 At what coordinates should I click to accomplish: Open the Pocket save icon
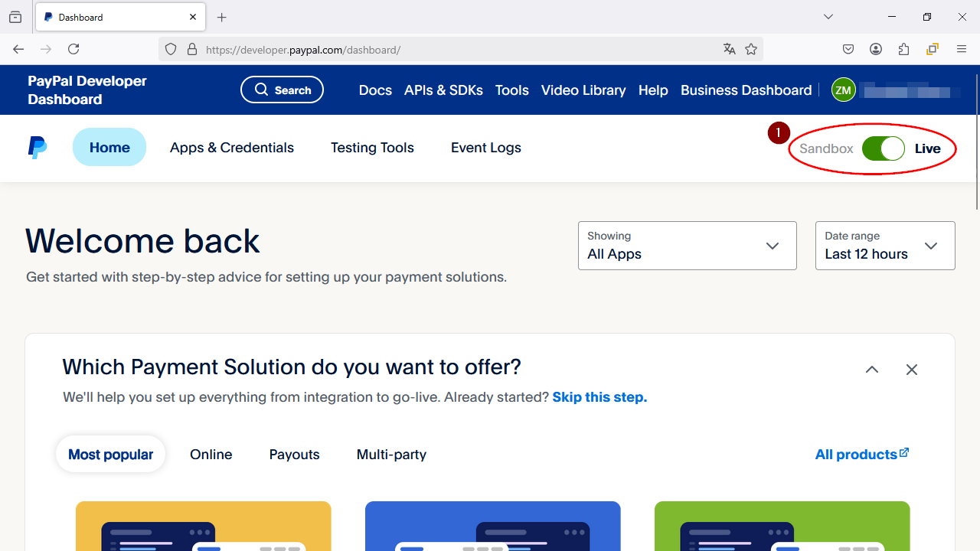pyautogui.click(x=848, y=49)
